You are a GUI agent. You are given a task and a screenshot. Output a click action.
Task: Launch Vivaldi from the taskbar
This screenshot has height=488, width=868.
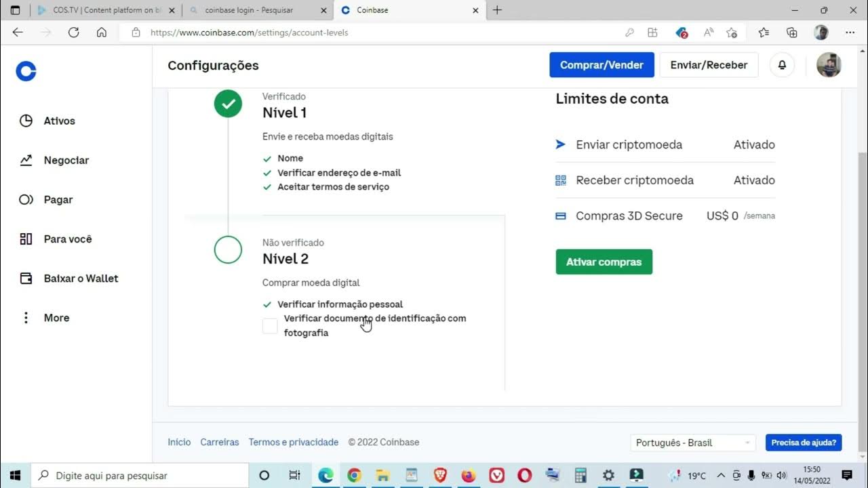tap(496, 475)
